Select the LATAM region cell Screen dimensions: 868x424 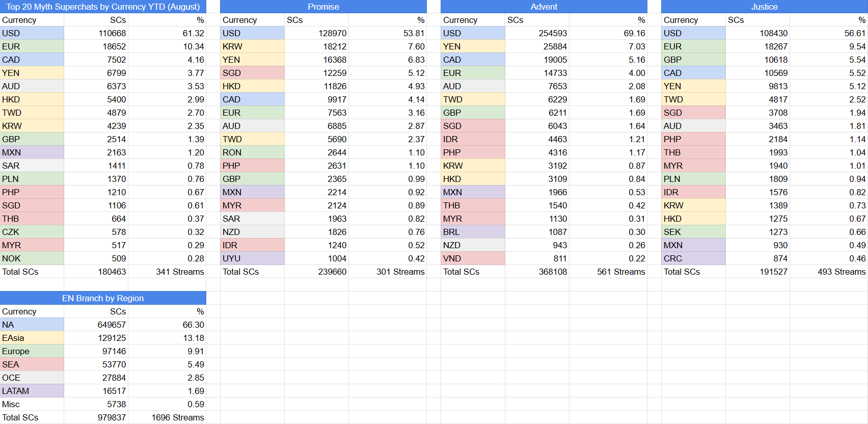tap(32, 391)
